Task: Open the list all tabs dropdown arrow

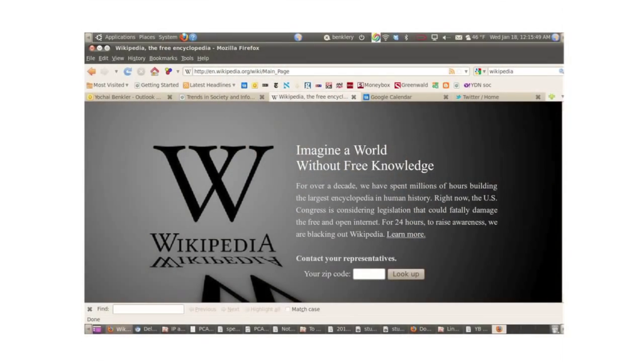Action: pyautogui.click(x=562, y=97)
